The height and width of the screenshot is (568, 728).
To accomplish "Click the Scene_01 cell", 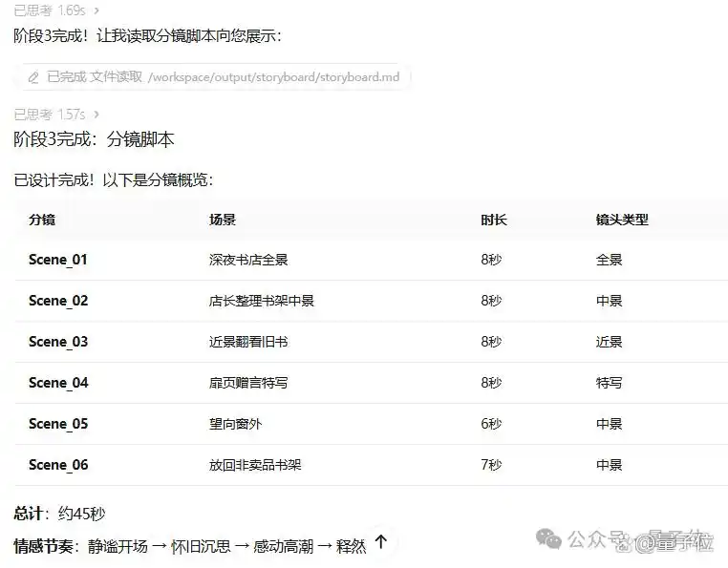I will tap(58, 260).
